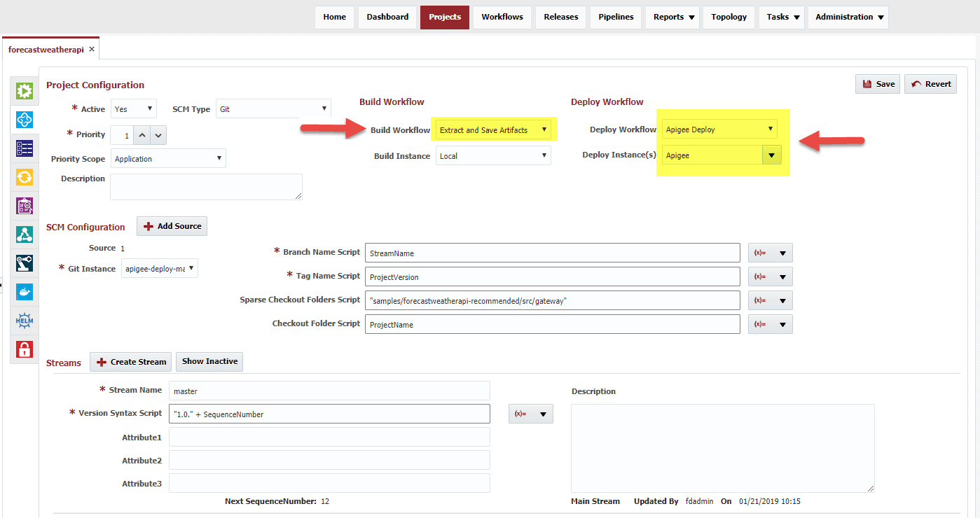The width and height of the screenshot is (980, 518).
Task: Click the Stream Name field containing master
Action: point(329,391)
